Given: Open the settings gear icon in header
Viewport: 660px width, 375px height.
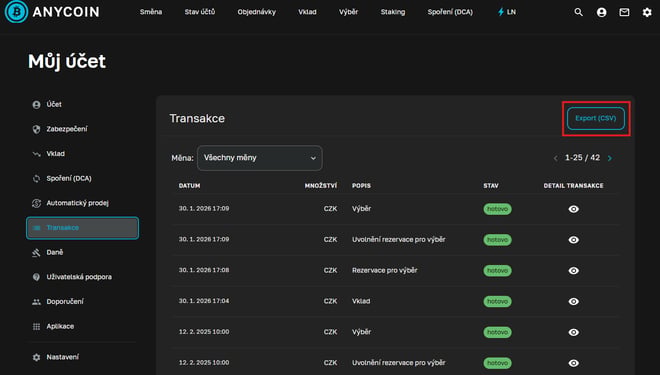Looking at the screenshot, I should point(647,12).
